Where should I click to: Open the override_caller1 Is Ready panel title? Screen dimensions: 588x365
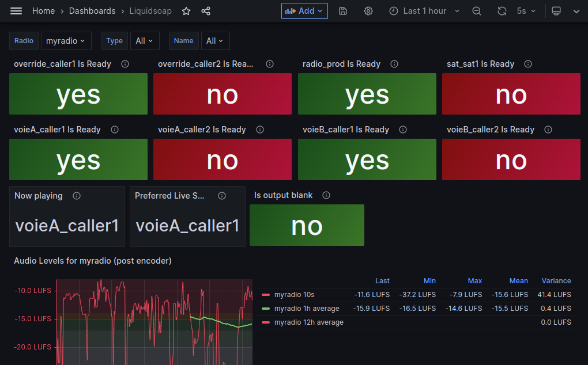click(62, 64)
